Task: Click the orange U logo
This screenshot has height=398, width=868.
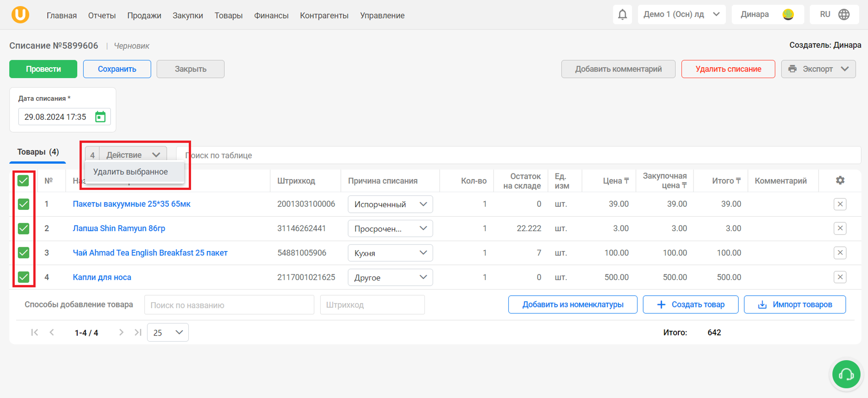Action: tap(20, 15)
